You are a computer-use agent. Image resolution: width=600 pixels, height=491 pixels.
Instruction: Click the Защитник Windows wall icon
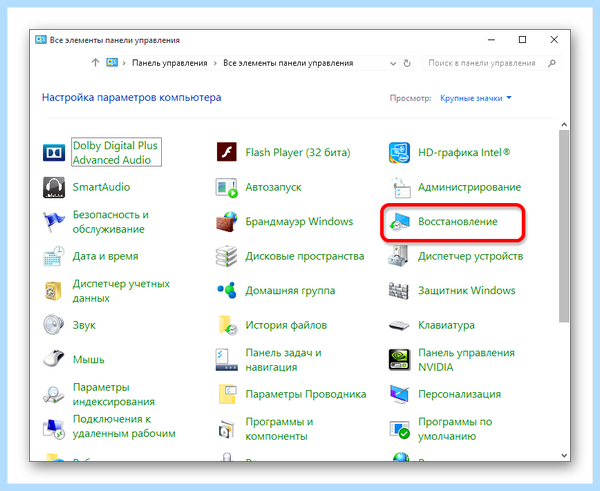399,290
